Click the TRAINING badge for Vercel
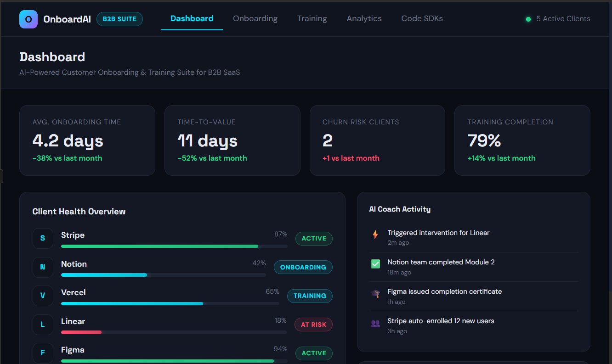The height and width of the screenshot is (364, 612). click(x=310, y=296)
